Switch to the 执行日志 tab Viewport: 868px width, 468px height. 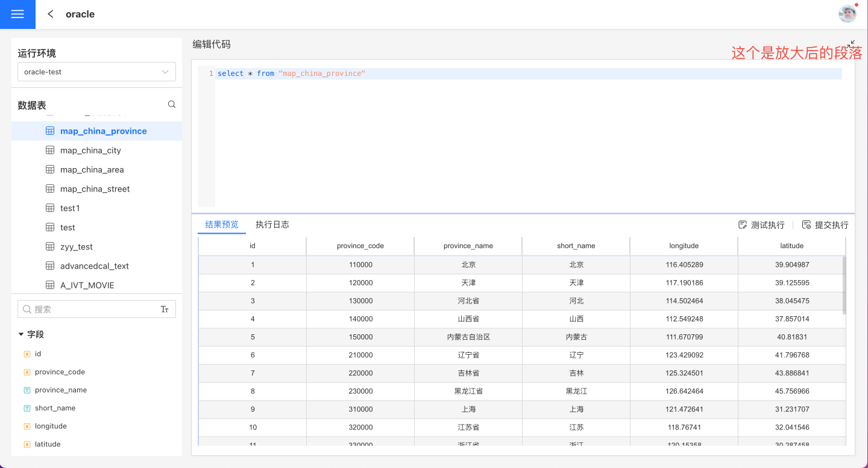click(272, 225)
